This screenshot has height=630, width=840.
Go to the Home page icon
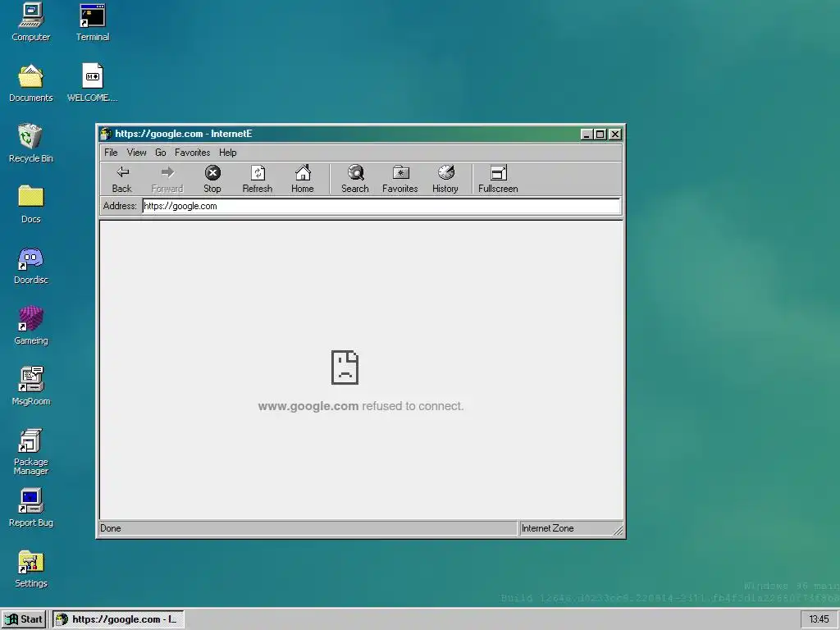[x=303, y=179]
